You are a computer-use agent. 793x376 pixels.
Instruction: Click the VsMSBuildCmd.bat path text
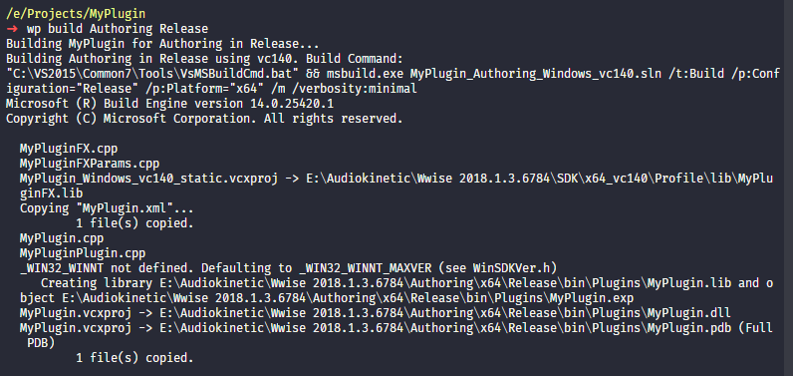153,74
